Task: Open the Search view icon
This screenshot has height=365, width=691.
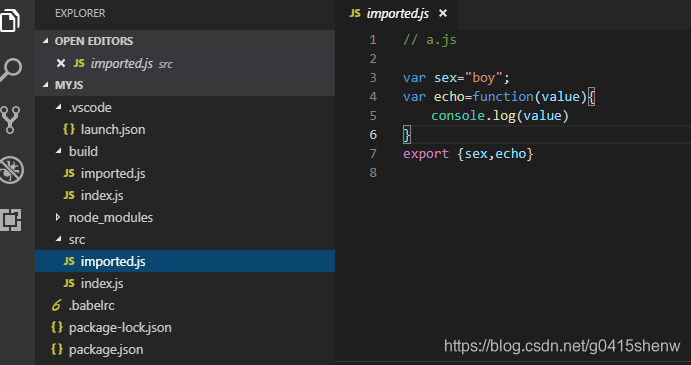Action: click(x=11, y=70)
